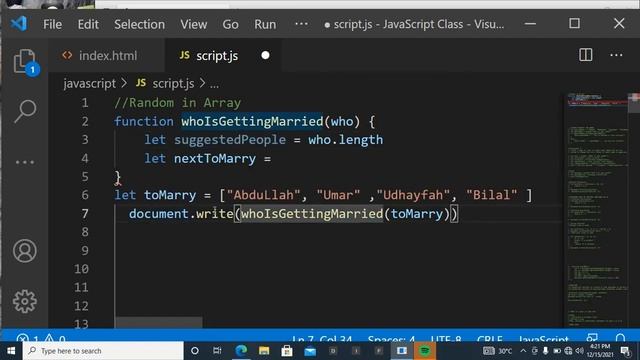
Task: Click the "Bilal" string in the array
Action: (x=491, y=195)
